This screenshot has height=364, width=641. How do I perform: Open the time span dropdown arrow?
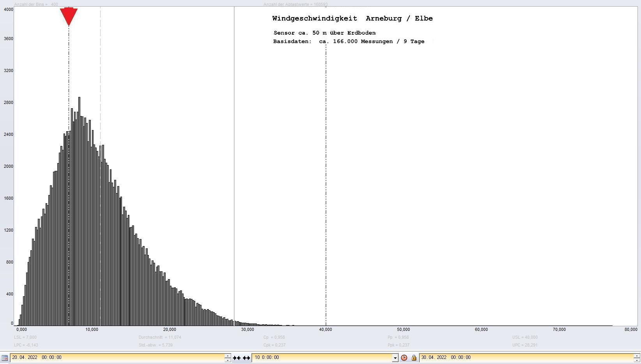coord(395,358)
